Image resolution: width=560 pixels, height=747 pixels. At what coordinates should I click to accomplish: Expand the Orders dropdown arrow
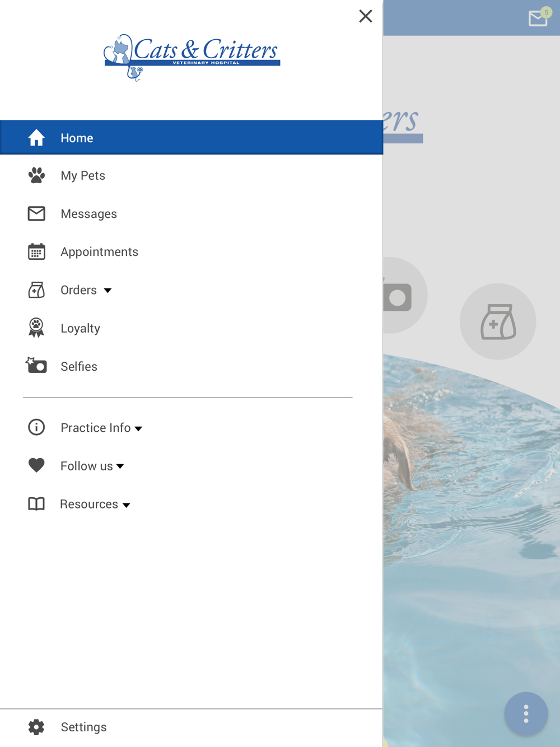108,291
